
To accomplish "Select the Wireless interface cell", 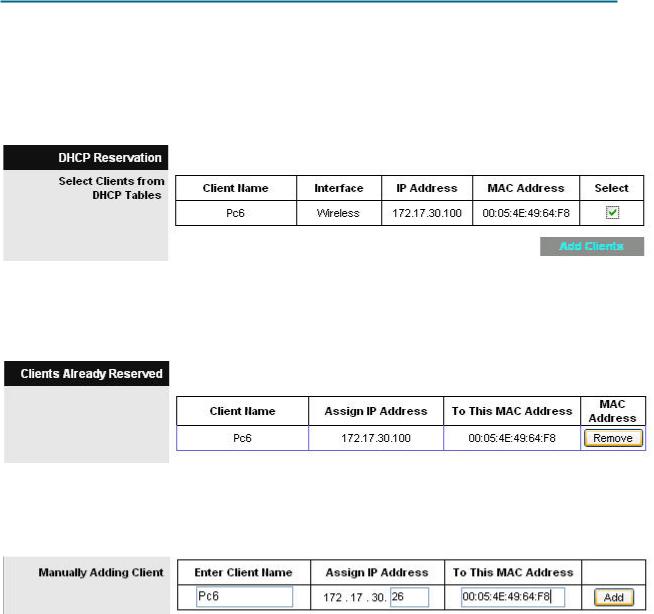I will tap(338, 213).
